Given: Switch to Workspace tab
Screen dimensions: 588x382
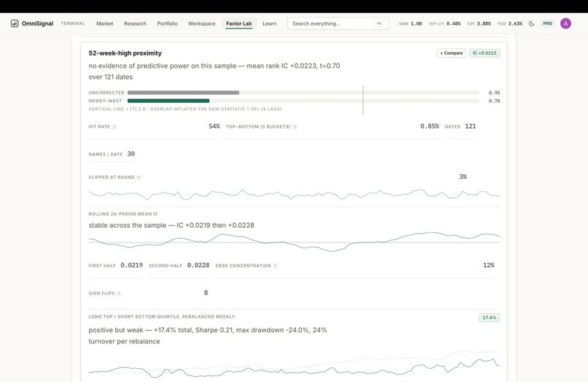Looking at the screenshot, I should 202,23.
